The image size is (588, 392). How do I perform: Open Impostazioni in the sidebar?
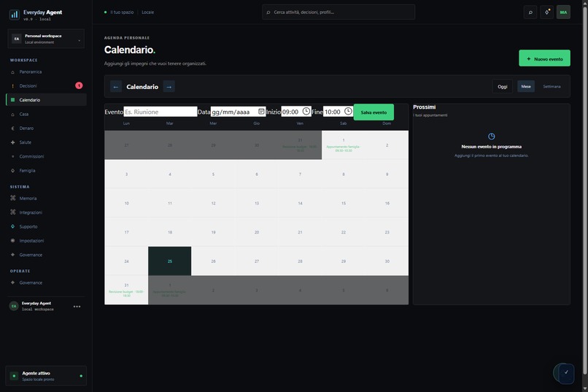tap(46, 240)
